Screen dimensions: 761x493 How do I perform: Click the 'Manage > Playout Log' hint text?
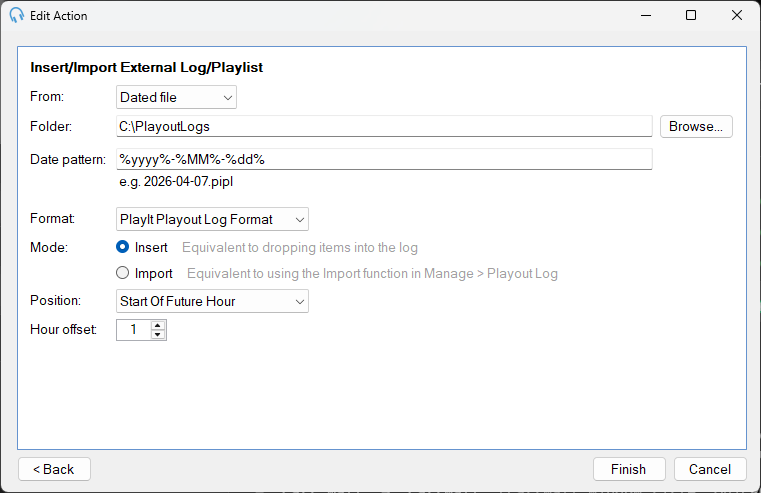pos(491,274)
